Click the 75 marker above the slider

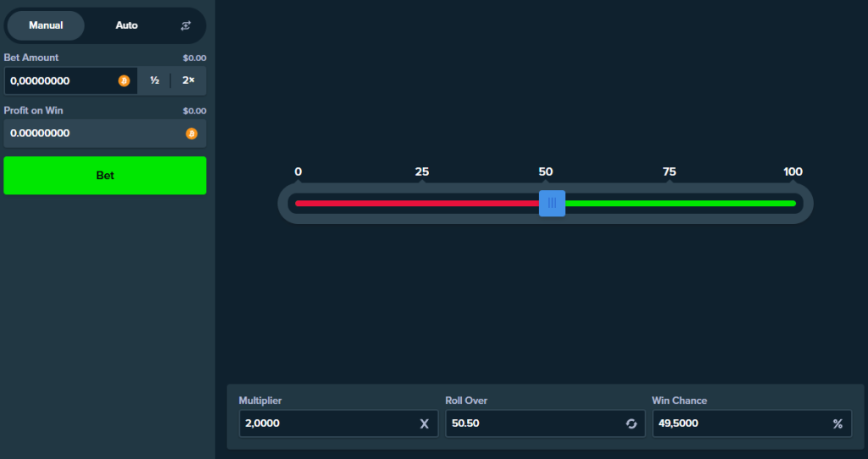tap(669, 172)
